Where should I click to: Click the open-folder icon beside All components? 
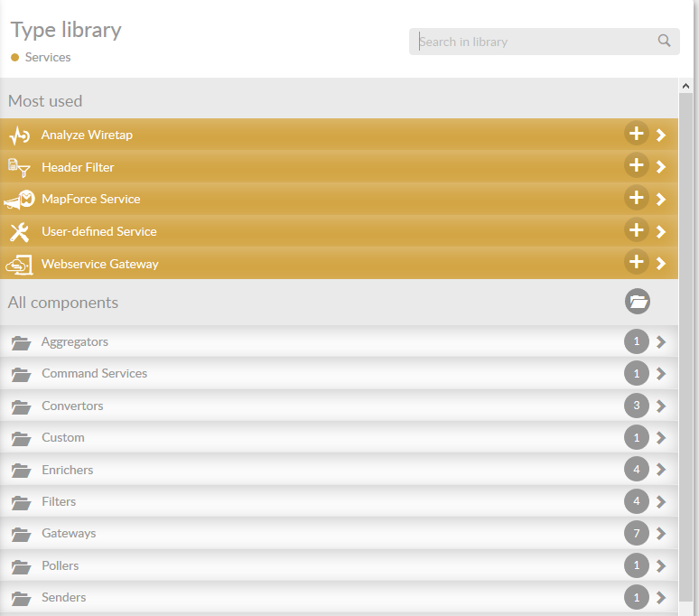(x=638, y=302)
